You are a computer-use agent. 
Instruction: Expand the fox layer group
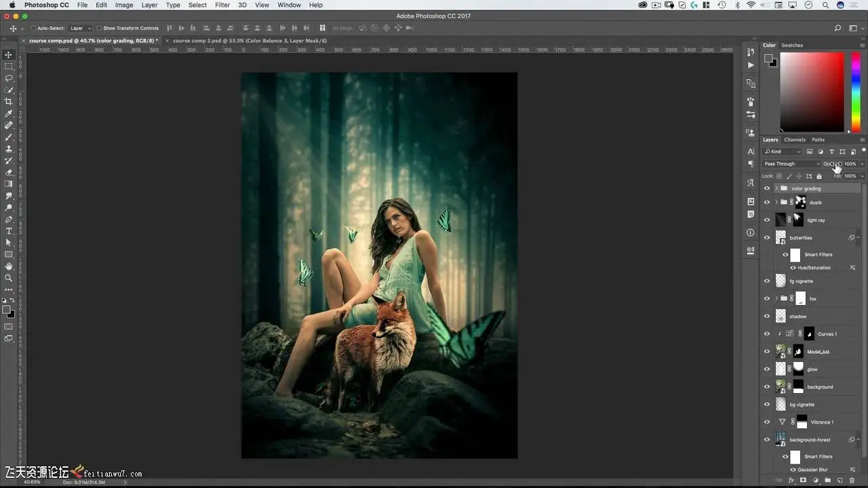776,299
